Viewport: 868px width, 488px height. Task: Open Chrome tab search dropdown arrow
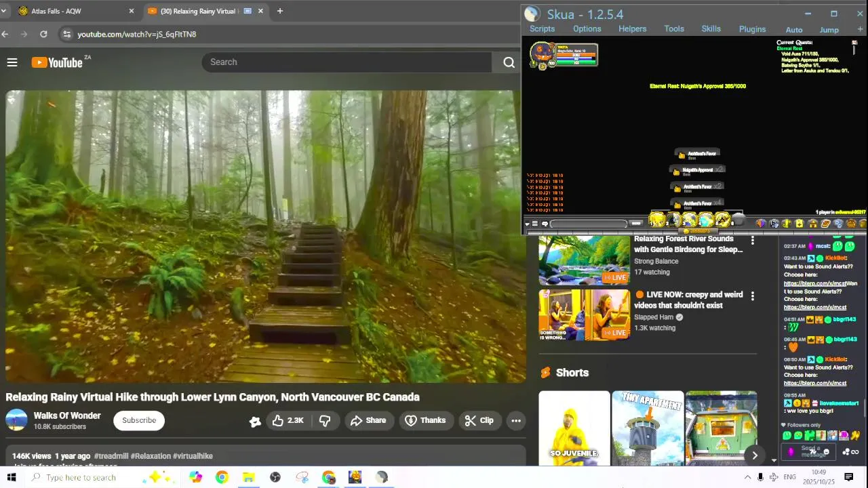point(3,11)
